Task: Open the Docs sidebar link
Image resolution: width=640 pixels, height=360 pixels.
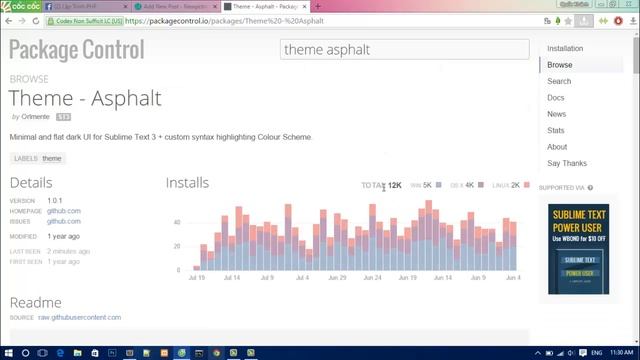Action: click(556, 98)
